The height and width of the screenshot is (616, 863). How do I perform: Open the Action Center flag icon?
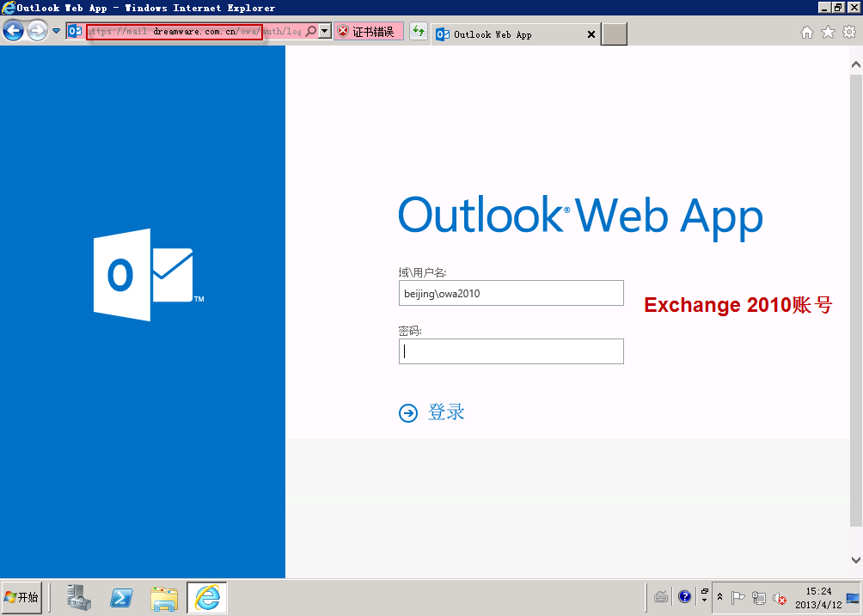pyautogui.click(x=738, y=597)
